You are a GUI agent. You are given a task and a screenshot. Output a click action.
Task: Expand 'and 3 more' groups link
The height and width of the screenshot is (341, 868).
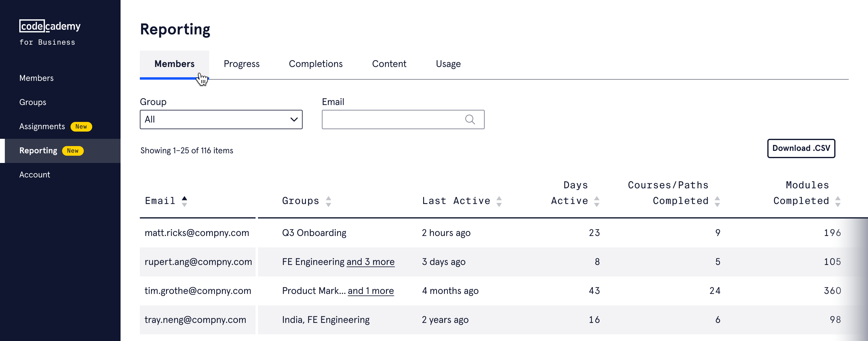coord(370,262)
